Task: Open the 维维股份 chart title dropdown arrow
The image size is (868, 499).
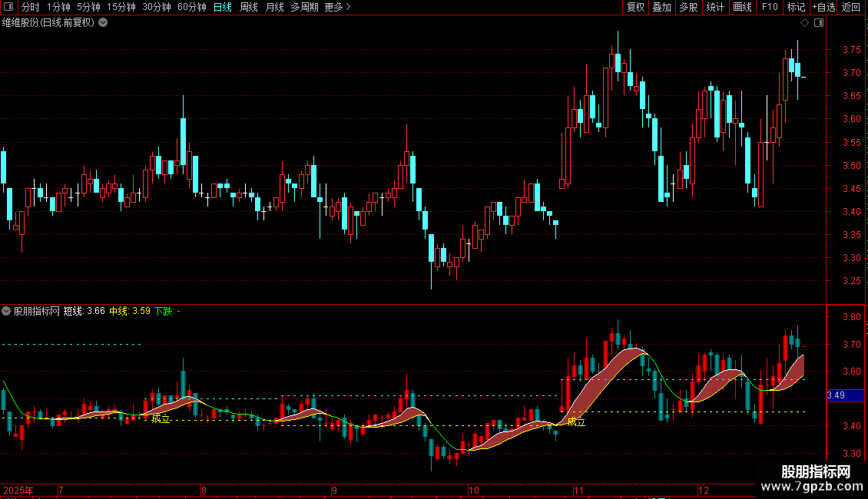Action: (x=103, y=23)
